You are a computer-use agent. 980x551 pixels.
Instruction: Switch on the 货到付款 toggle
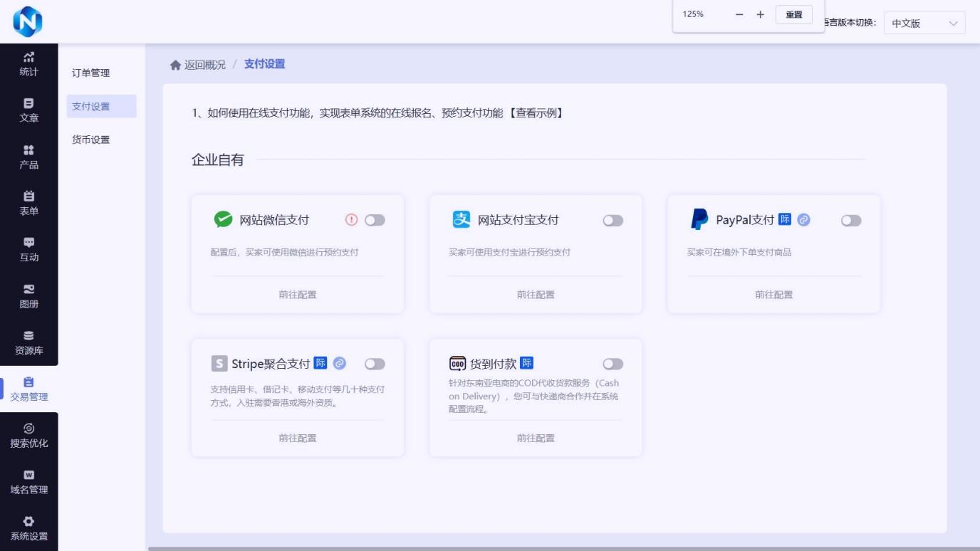pos(612,364)
